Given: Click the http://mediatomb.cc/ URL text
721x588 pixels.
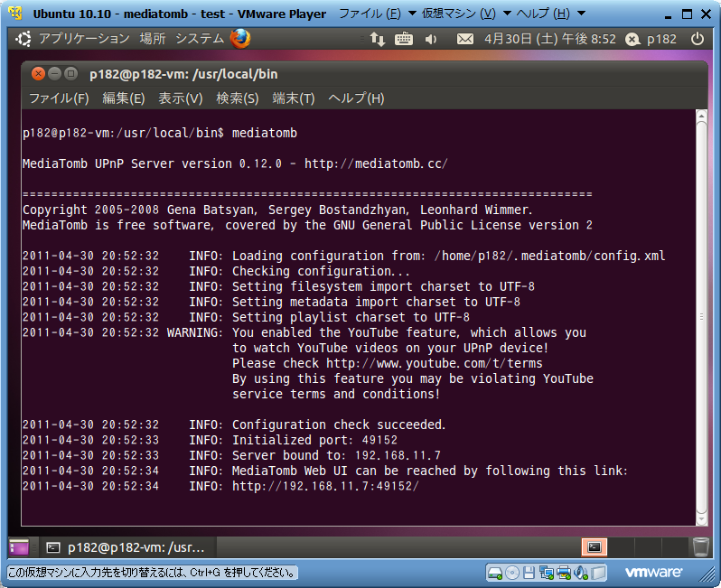Looking at the screenshot, I should click(x=376, y=164).
